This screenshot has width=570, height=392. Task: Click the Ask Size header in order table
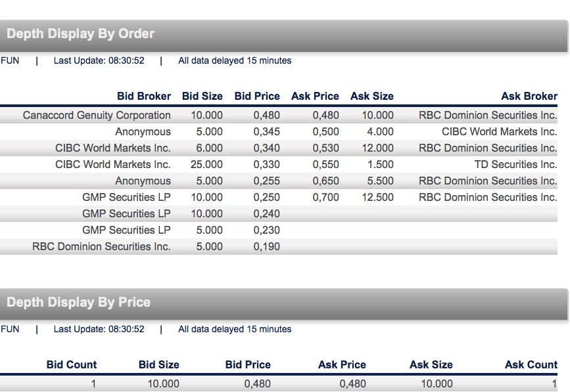tap(371, 96)
